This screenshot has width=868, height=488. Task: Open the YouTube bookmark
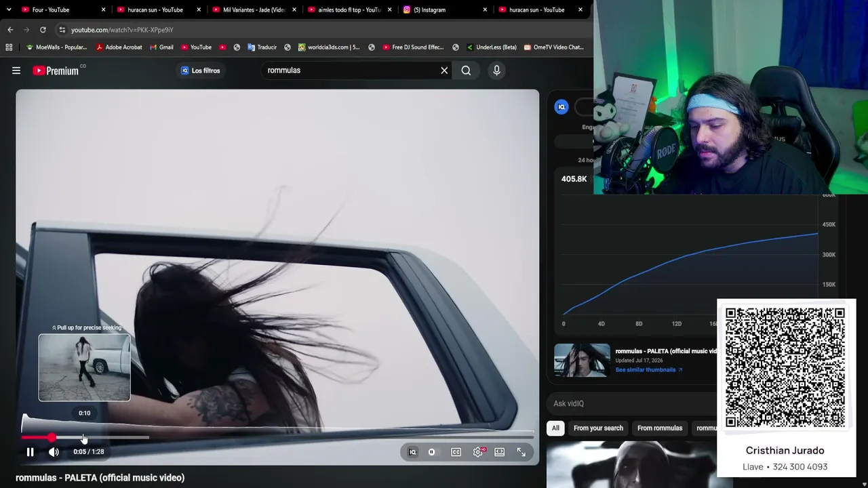(196, 47)
